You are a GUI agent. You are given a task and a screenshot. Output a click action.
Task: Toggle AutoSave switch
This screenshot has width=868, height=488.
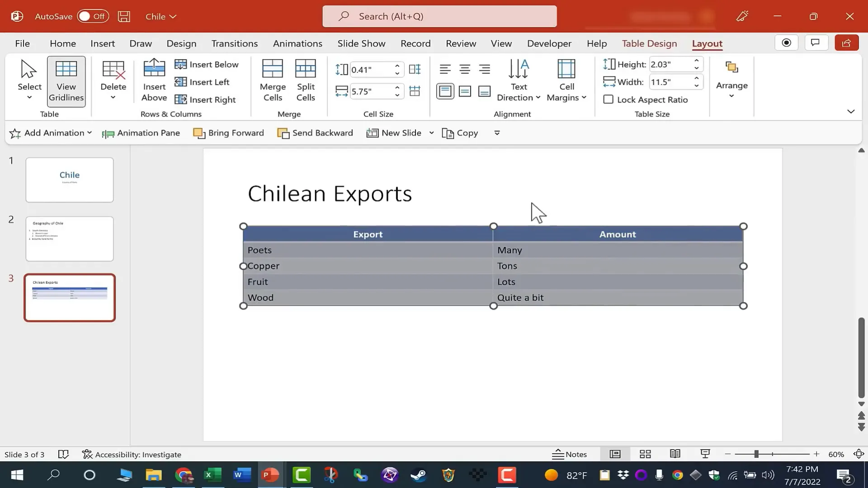93,16
